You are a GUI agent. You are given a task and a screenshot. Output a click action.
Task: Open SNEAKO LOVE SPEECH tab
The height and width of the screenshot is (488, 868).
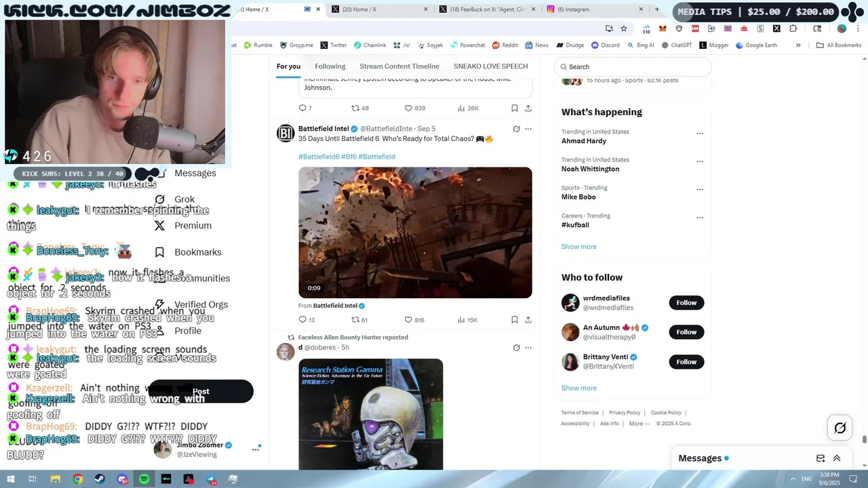click(490, 66)
